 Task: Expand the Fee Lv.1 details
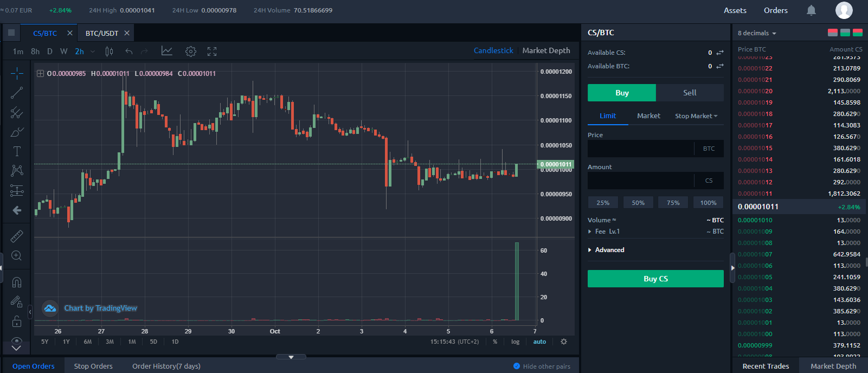tap(604, 231)
